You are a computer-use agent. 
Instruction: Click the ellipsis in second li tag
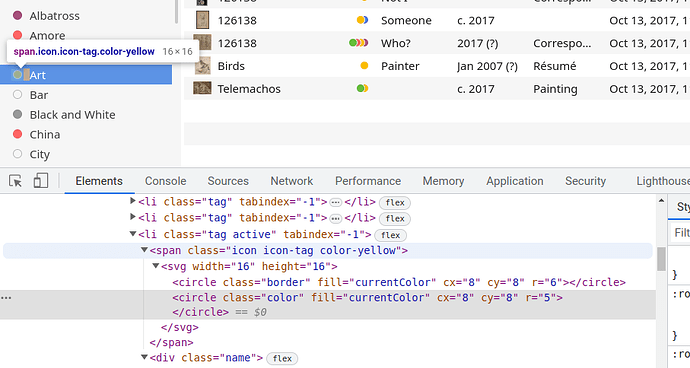click(335, 218)
